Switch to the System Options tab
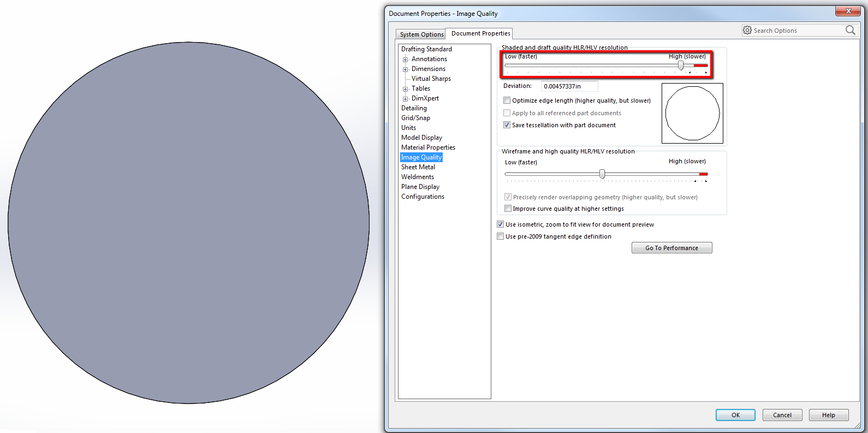Screen dimensions: 868x433 (x=421, y=34)
